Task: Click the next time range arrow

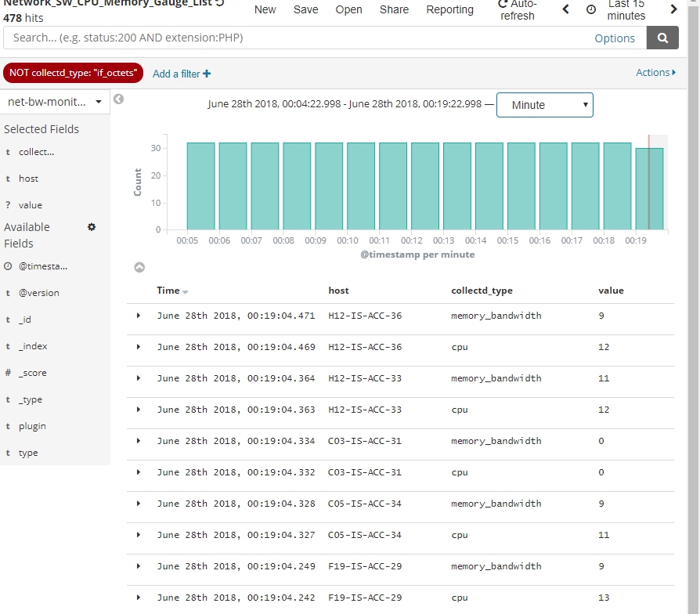Action: click(675, 10)
